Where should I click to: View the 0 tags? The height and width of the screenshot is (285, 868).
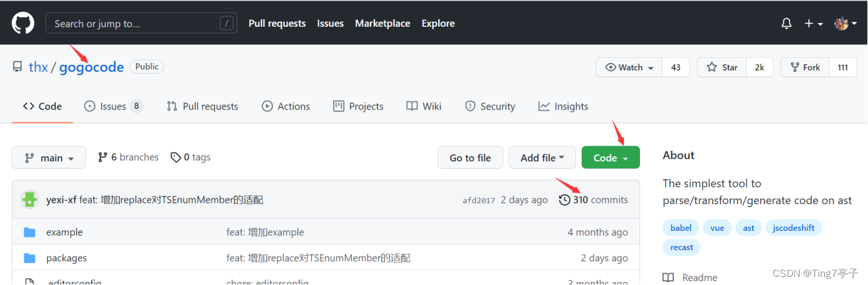191,157
